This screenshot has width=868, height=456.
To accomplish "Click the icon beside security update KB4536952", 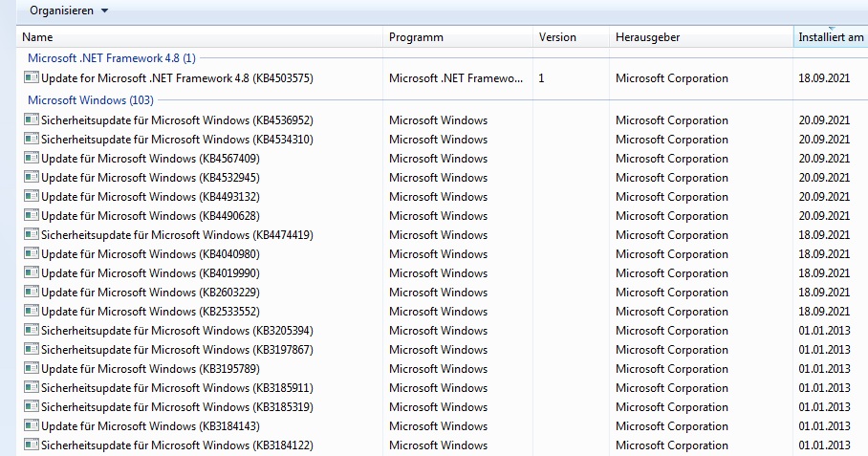I will [x=31, y=120].
